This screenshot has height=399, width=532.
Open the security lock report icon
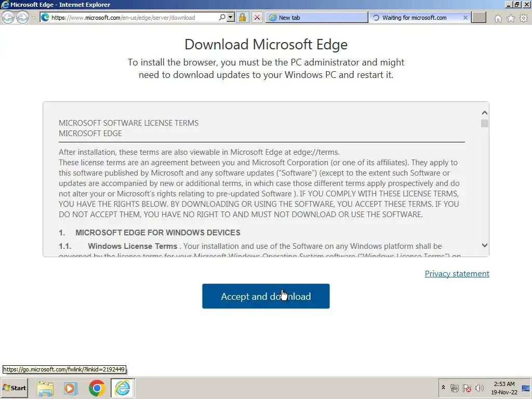tap(242, 17)
